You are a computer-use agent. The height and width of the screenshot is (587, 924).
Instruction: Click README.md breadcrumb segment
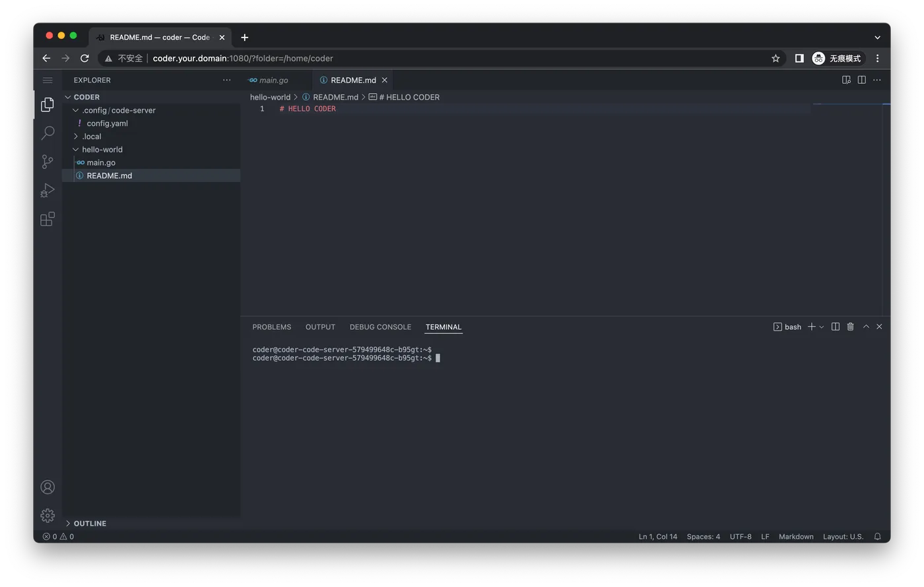point(330,97)
